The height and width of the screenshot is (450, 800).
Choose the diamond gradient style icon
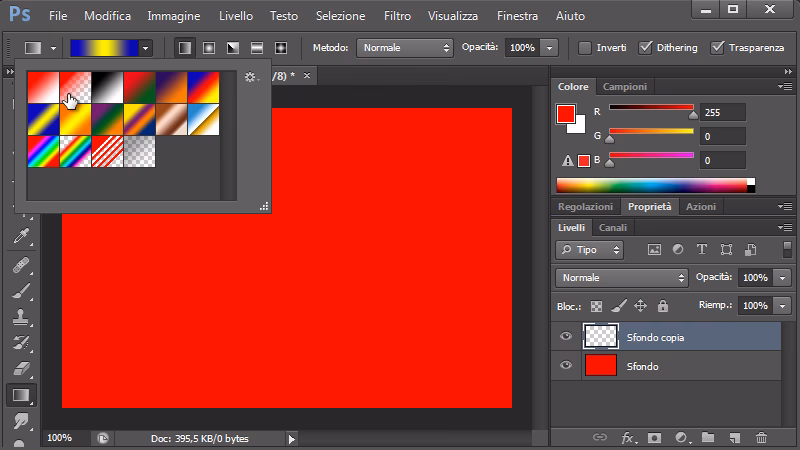tap(281, 48)
